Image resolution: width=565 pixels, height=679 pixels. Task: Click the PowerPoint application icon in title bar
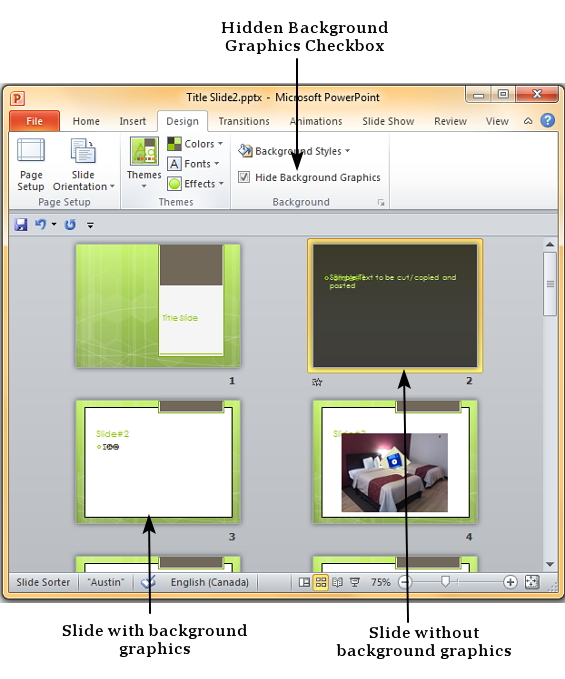18,98
